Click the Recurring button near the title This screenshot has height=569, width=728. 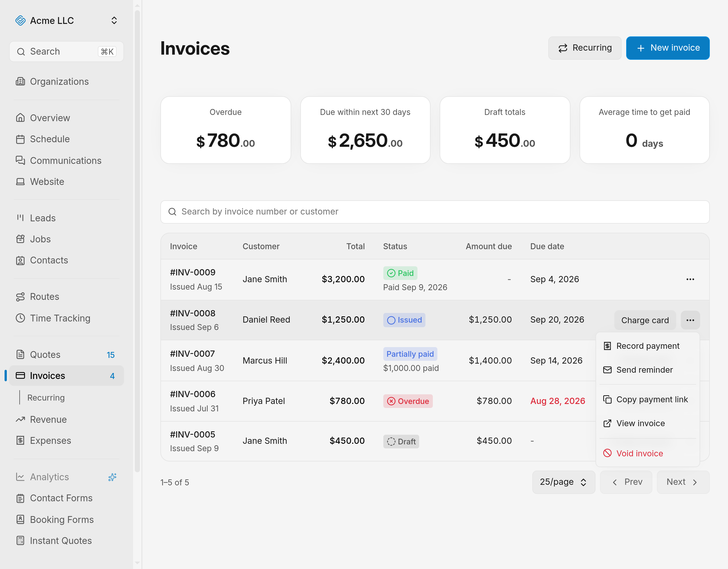(585, 48)
